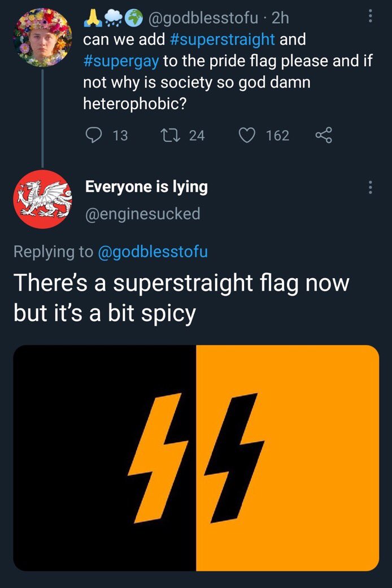Click the 24 retweets count
This screenshot has width=392, height=588.
197,136
